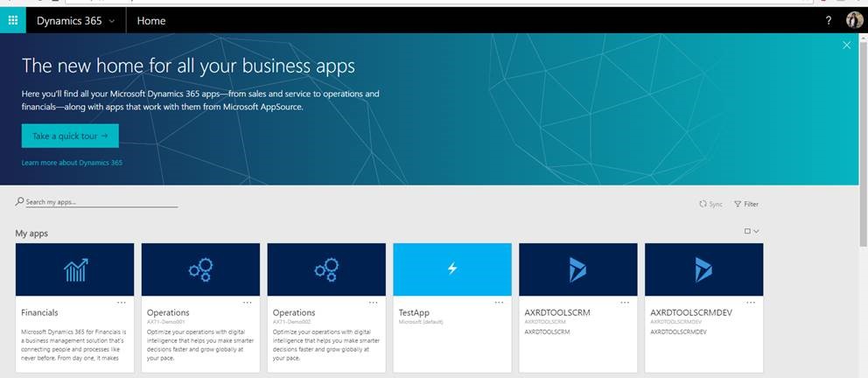Click the Take a quick tour button
The width and height of the screenshot is (868, 378).
point(70,136)
